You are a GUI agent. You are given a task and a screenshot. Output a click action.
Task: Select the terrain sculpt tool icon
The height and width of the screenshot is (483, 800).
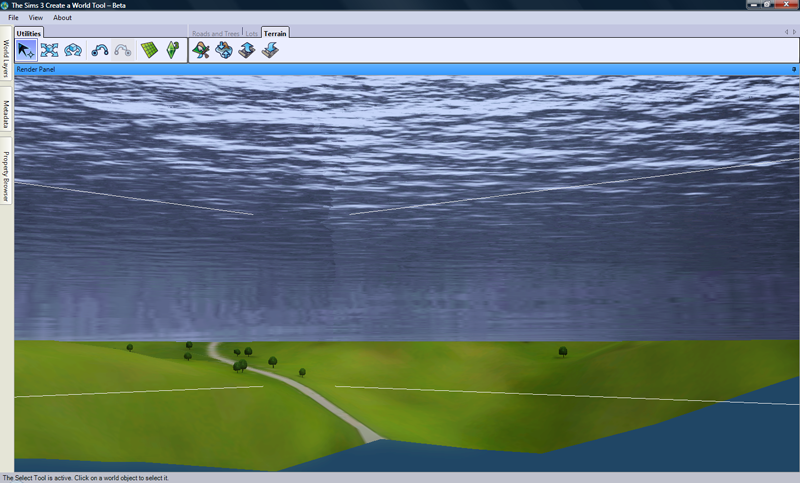point(223,50)
